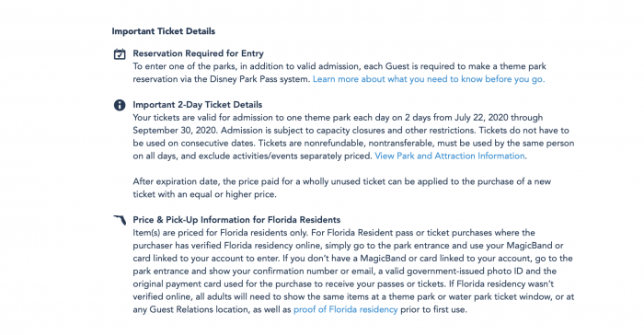Click the Price & Pick-Up Information for Florida Residents heading
The image size is (644, 335).
(x=236, y=220)
